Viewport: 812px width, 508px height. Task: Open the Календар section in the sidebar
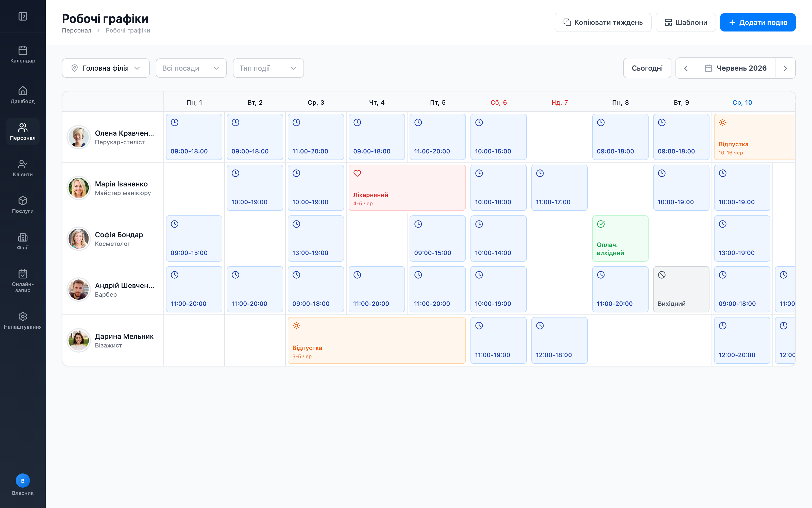pos(23,54)
